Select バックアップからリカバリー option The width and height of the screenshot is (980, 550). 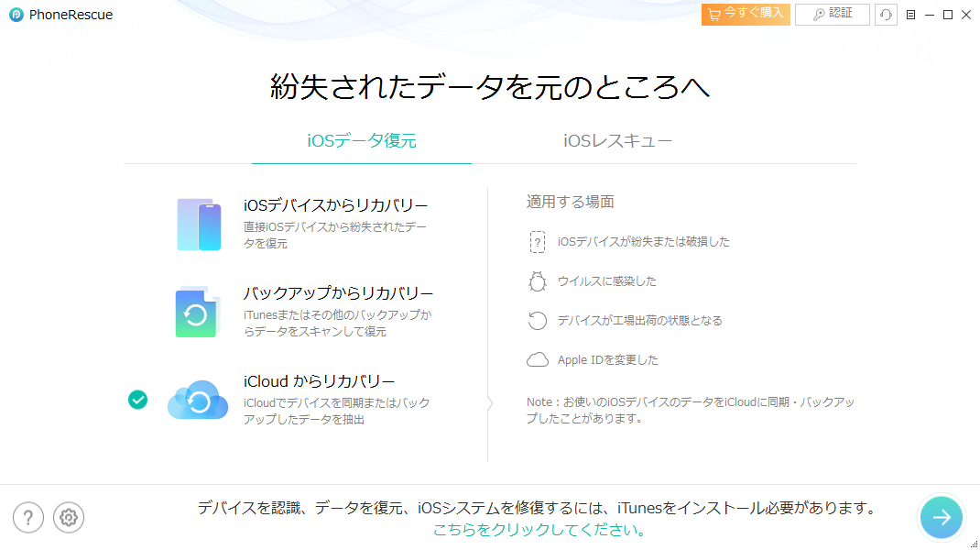click(x=338, y=293)
